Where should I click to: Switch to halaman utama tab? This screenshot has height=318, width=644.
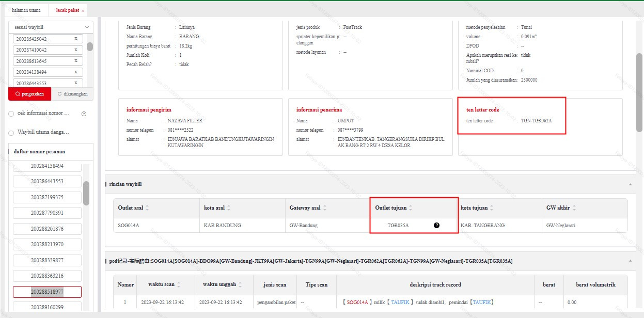[26, 10]
